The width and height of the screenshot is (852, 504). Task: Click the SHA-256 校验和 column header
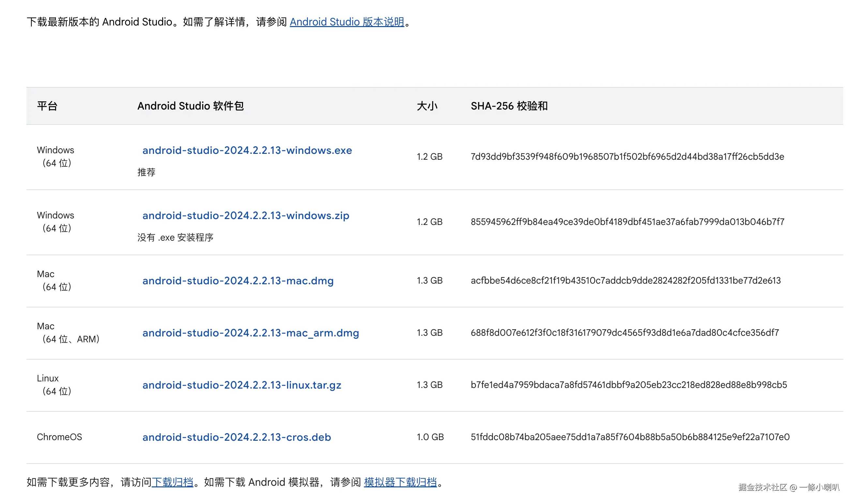click(x=509, y=106)
